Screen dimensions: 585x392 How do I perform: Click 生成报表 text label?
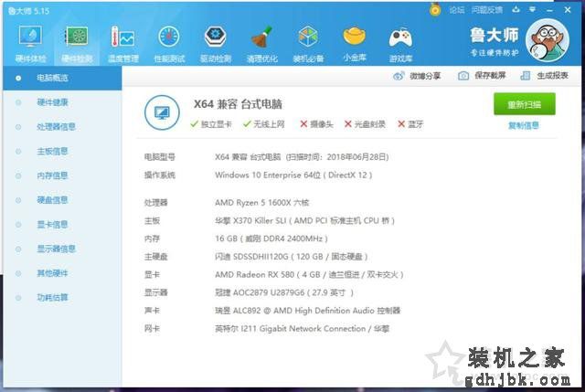click(552, 76)
